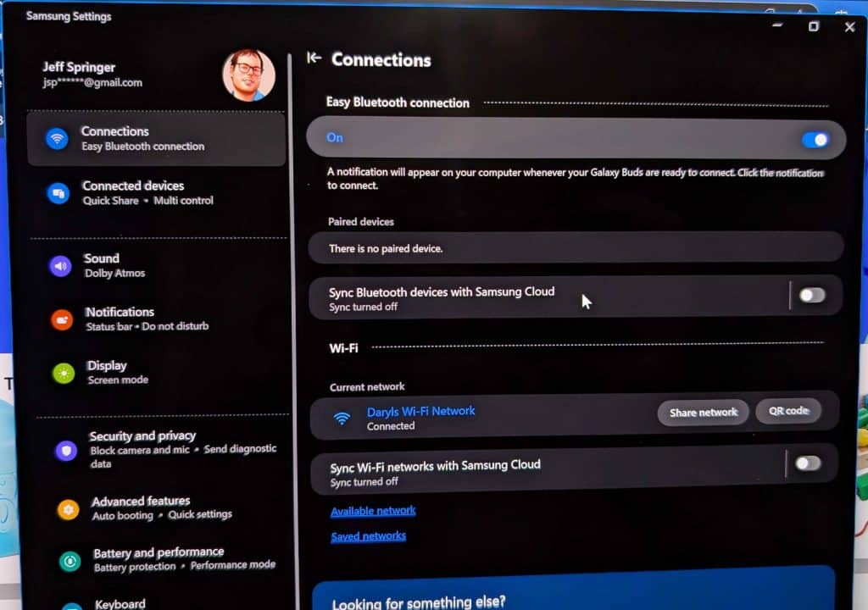Enable Sync Bluetooth devices with Samsung Cloud
The width and height of the screenshot is (868, 610).
coord(812,296)
